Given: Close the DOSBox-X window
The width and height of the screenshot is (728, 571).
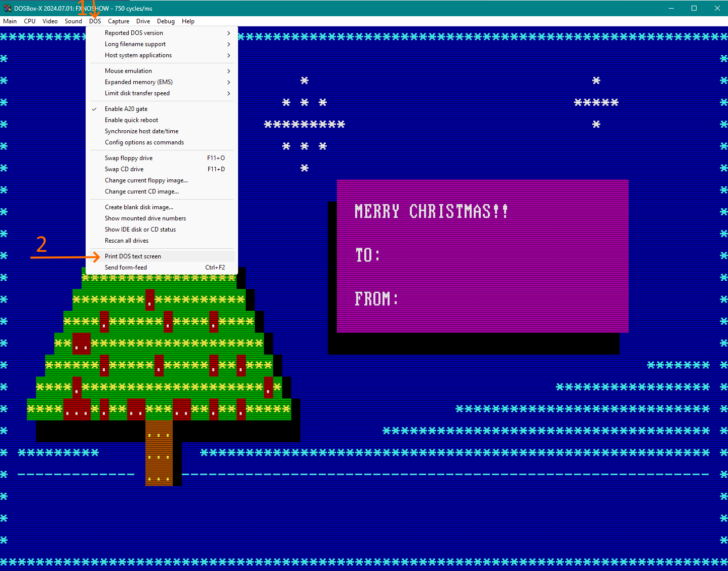Looking at the screenshot, I should click(x=717, y=8).
